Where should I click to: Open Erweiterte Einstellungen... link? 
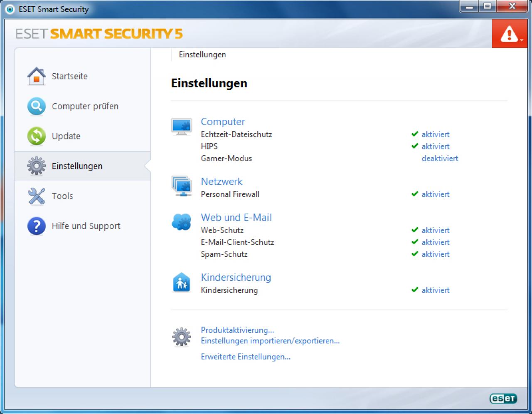click(x=246, y=357)
